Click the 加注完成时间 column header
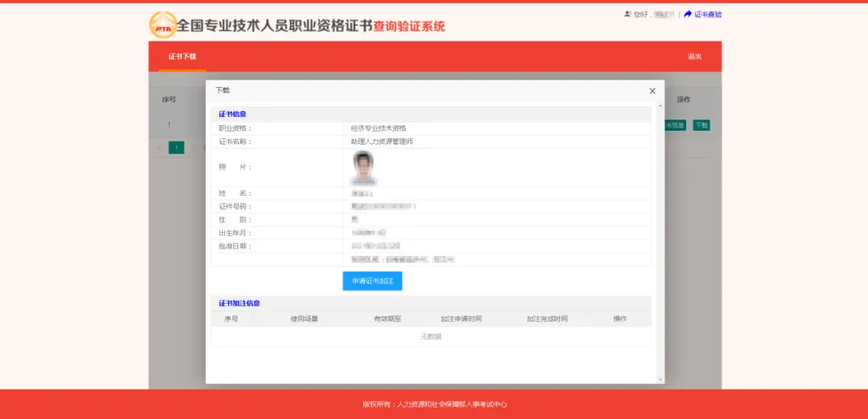Viewport: 868px width, 419px height. pos(547,319)
